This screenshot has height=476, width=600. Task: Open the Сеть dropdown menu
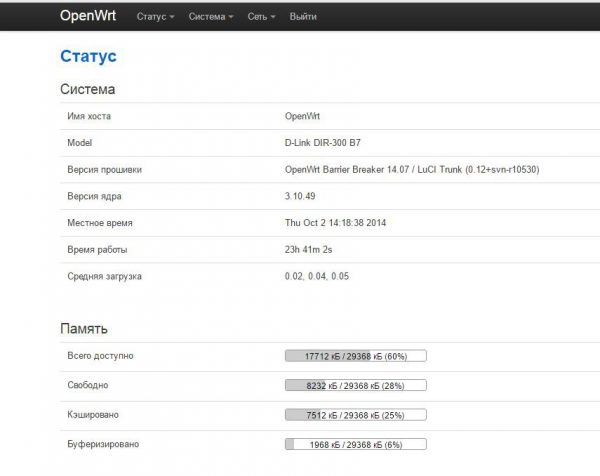tap(261, 17)
